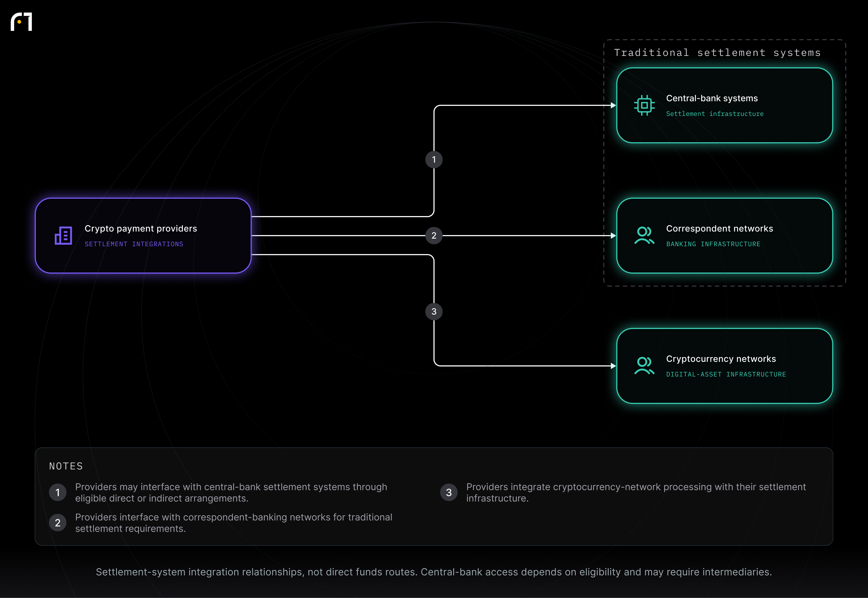Click the users icon in Cryptocurrency networks card
Screen dimensions: 868x598
tap(644, 366)
